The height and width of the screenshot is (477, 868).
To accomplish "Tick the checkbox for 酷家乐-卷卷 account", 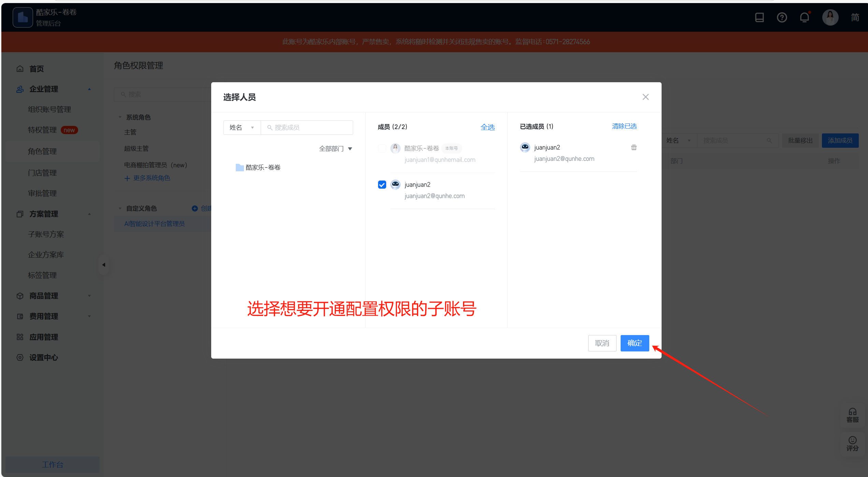I will pos(382,148).
